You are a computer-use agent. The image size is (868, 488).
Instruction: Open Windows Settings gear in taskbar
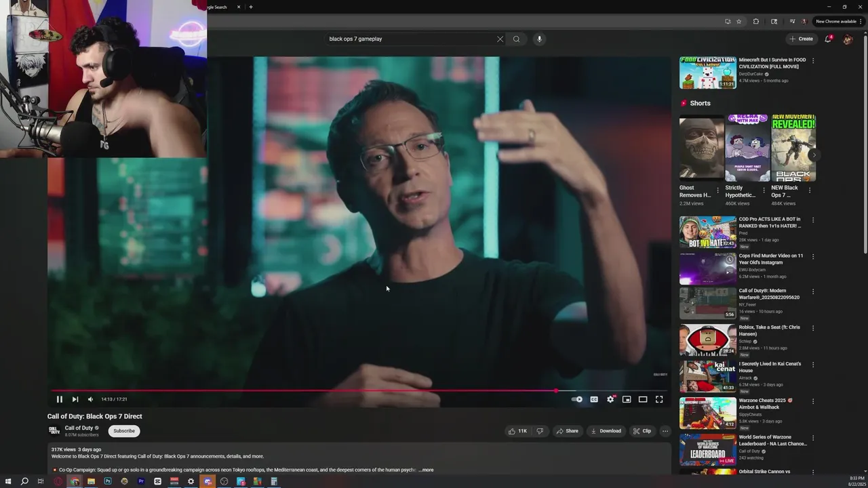click(x=191, y=481)
